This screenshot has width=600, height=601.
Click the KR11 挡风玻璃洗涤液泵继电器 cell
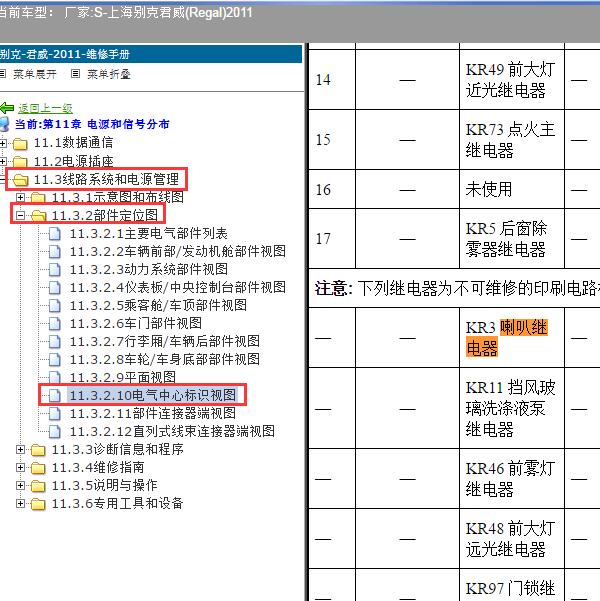click(512, 409)
